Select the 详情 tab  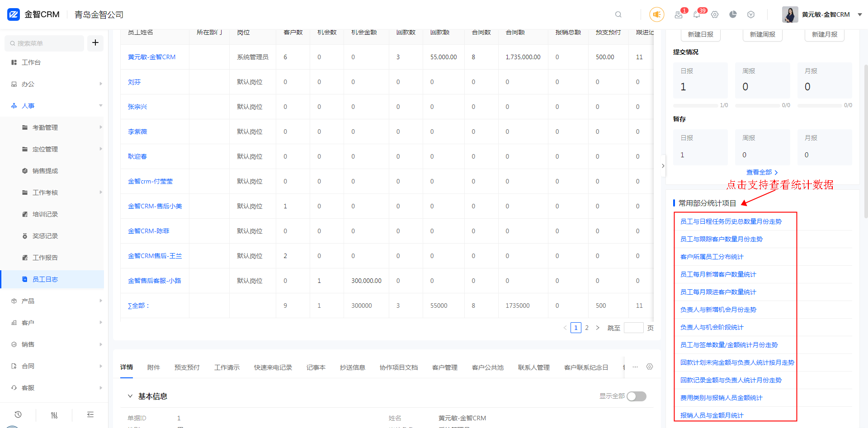[x=127, y=367]
